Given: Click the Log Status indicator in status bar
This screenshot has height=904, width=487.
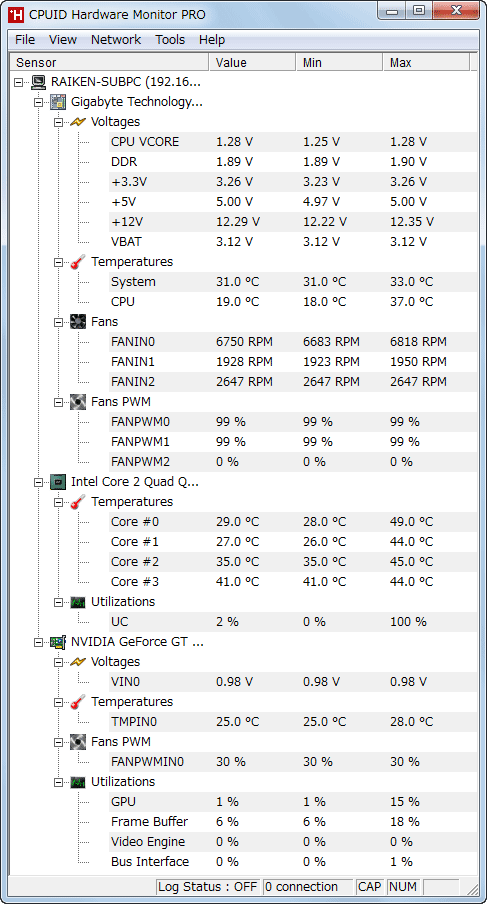Looking at the screenshot, I should (x=208, y=887).
